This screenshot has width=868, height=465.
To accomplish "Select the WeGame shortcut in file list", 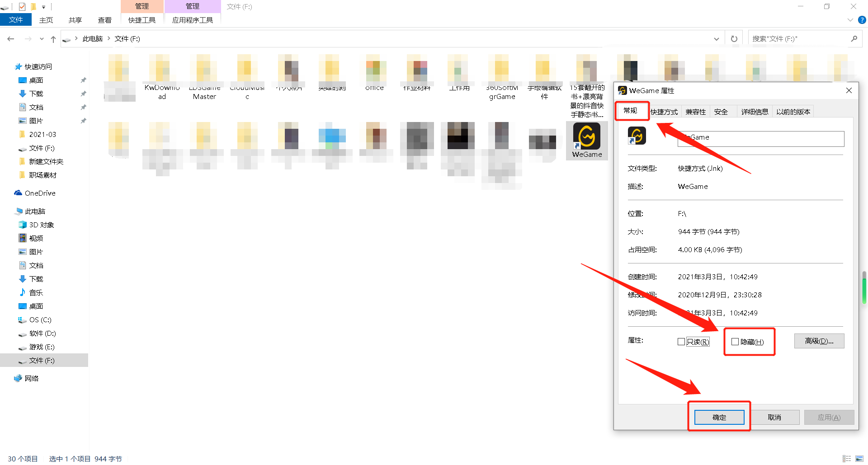I will tap(587, 141).
